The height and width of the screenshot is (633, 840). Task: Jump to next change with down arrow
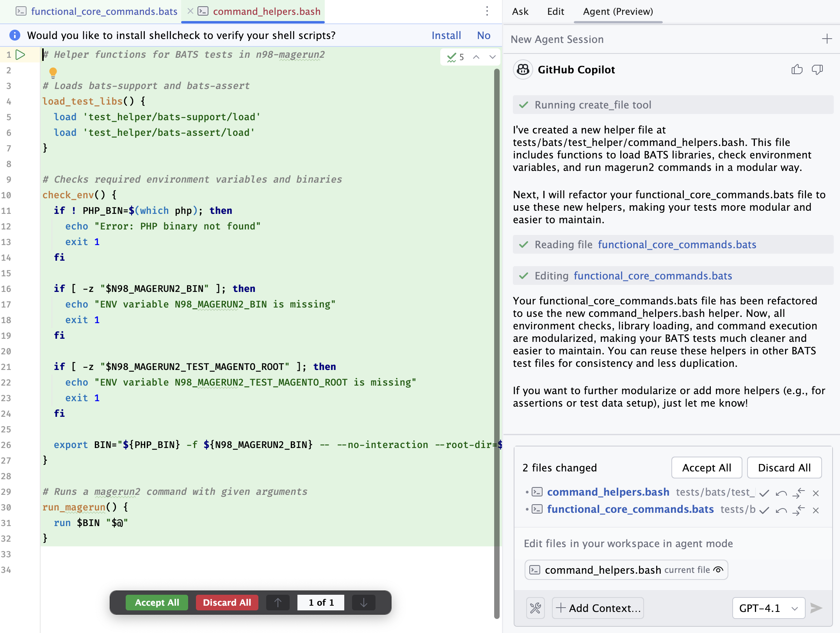(363, 603)
